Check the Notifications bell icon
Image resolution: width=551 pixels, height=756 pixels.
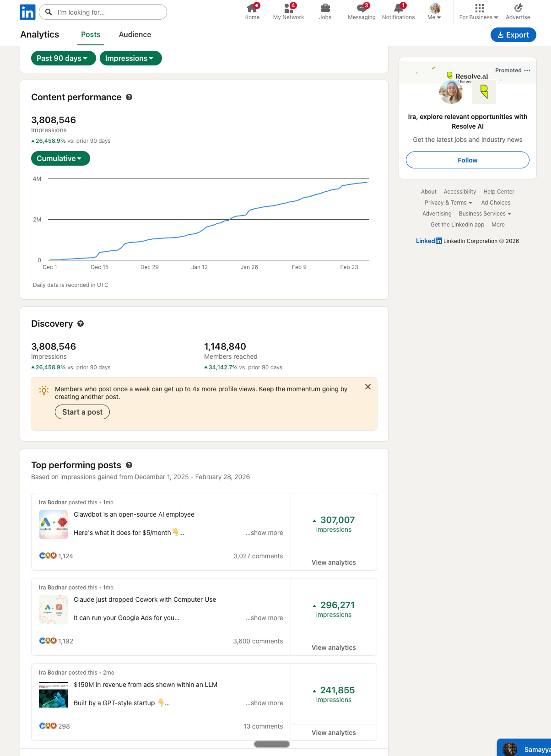pos(398,8)
